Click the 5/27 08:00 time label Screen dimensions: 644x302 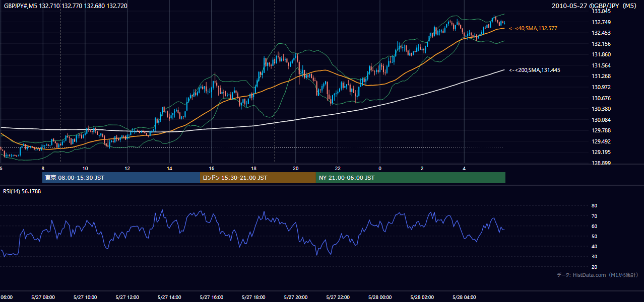(43, 297)
